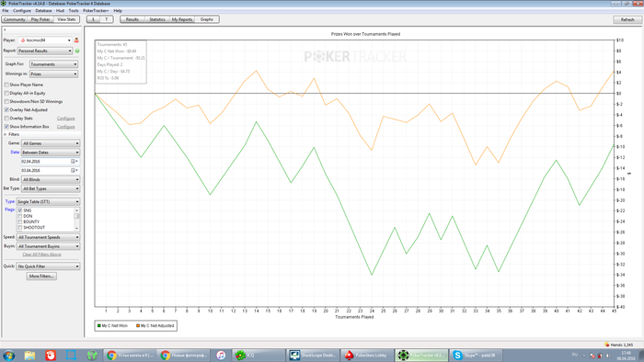The width and height of the screenshot is (644, 362).
Task: Collapse the Filters section
Action: click(x=6, y=134)
